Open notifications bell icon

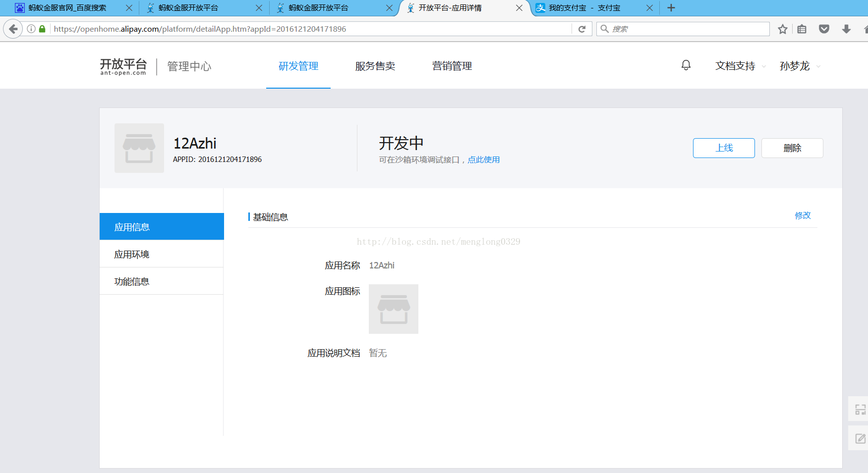pos(686,65)
